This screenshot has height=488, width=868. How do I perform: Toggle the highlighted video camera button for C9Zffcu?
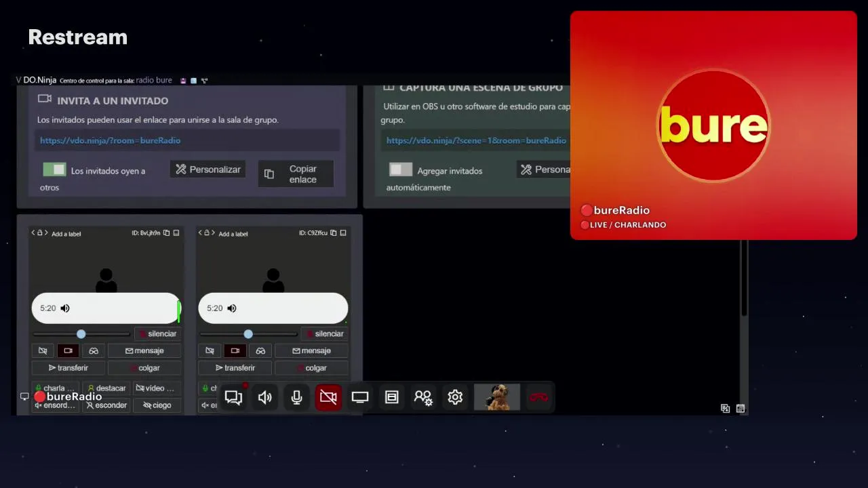point(235,350)
